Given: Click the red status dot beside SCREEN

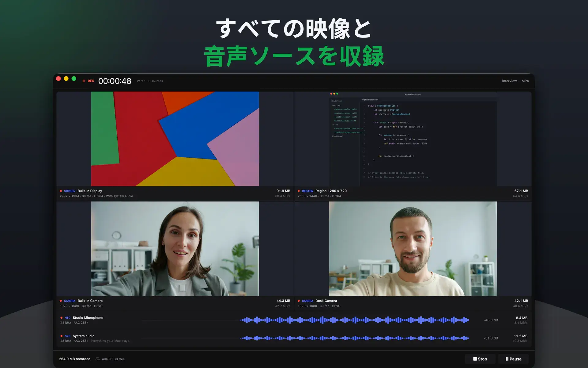Looking at the screenshot, I should (x=61, y=191).
